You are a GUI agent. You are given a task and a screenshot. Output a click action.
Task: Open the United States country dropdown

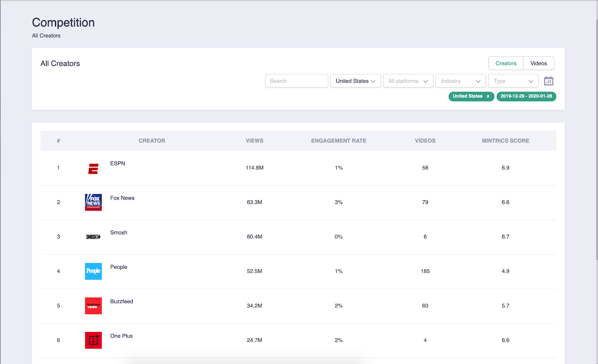(x=355, y=81)
